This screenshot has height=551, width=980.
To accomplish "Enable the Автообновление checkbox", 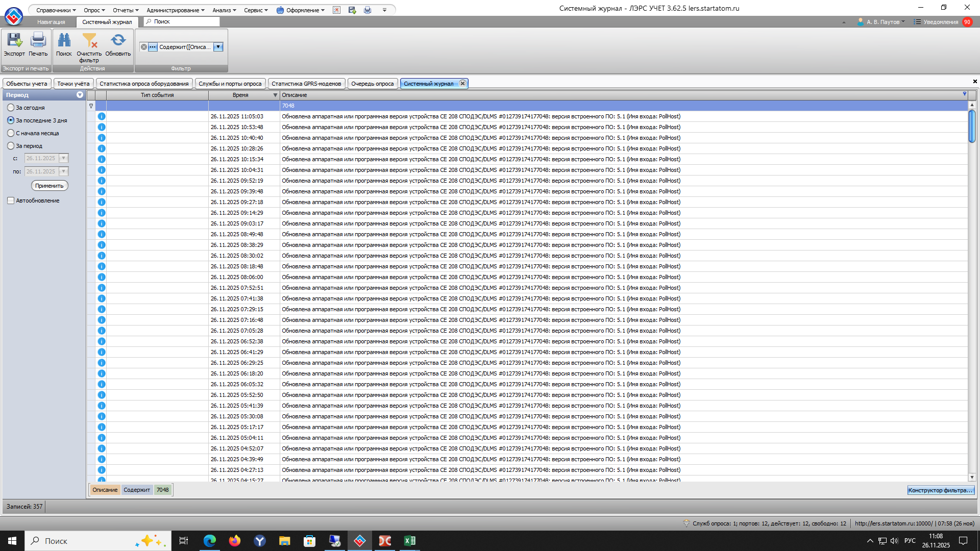I will 11,201.
